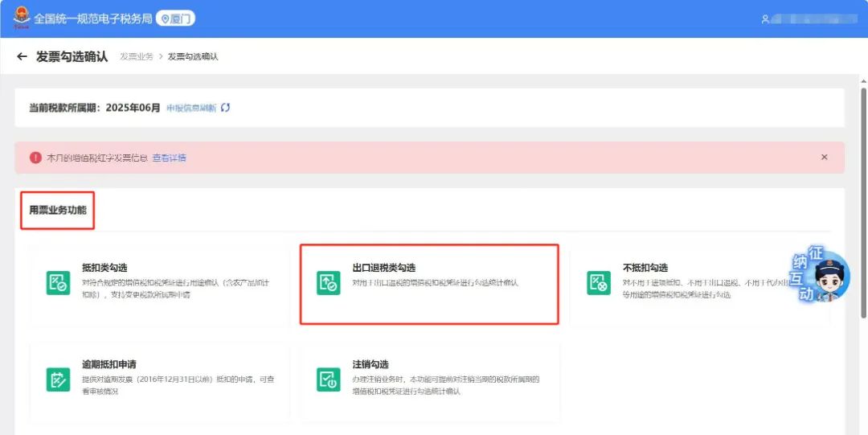Click the 逾期抵扣申请 icon
Viewport: 868px width, 435px height.
coord(58,380)
